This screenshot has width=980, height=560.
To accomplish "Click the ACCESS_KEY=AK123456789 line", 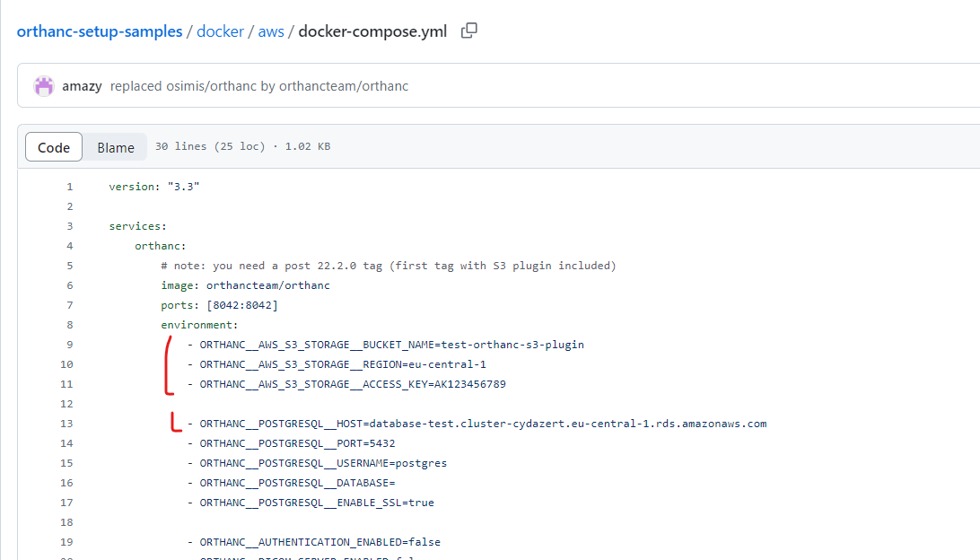I will coord(346,384).
